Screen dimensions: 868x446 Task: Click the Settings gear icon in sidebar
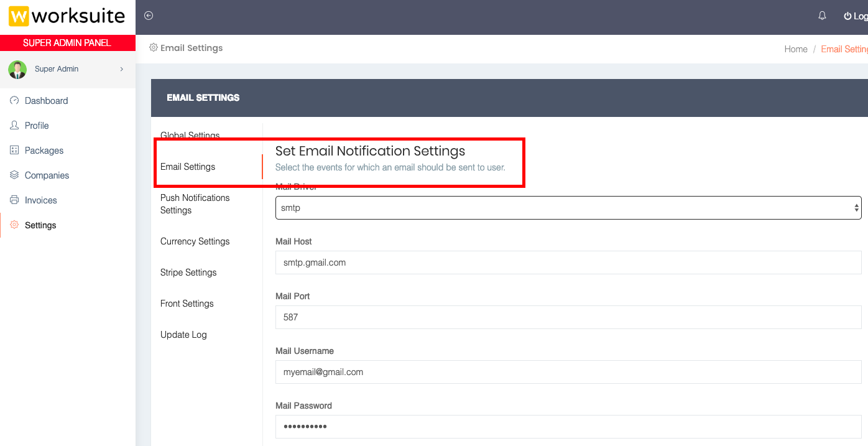(14, 225)
